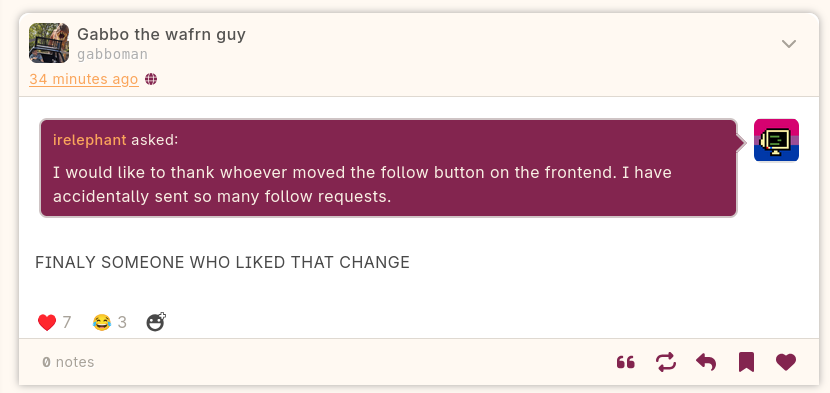Open irelephant's computer-monitor avatar
The image size is (830, 393).
point(776,140)
